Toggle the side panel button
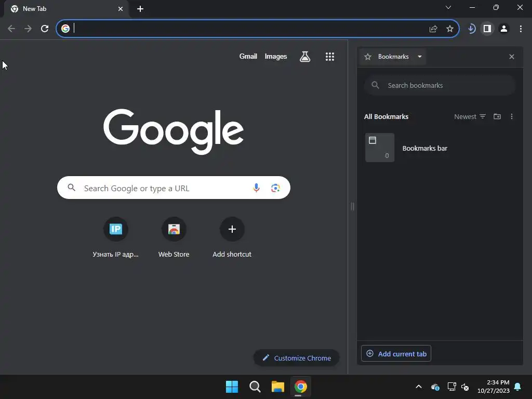The width and height of the screenshot is (532, 399). [x=487, y=29]
